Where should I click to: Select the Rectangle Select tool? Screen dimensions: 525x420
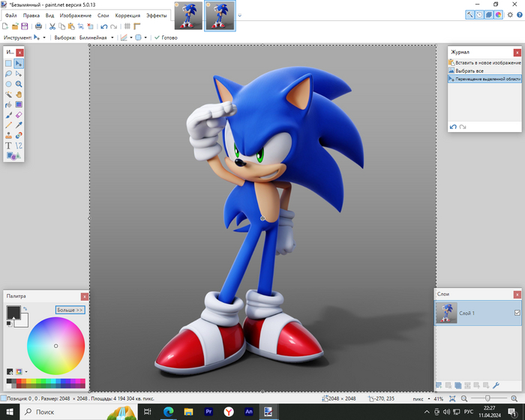(x=9, y=64)
